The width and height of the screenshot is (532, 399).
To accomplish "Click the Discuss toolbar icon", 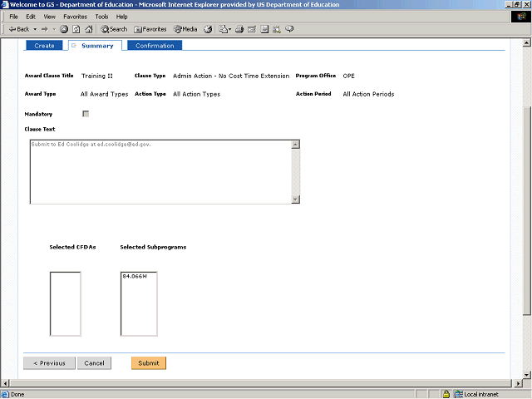I will point(264,29).
